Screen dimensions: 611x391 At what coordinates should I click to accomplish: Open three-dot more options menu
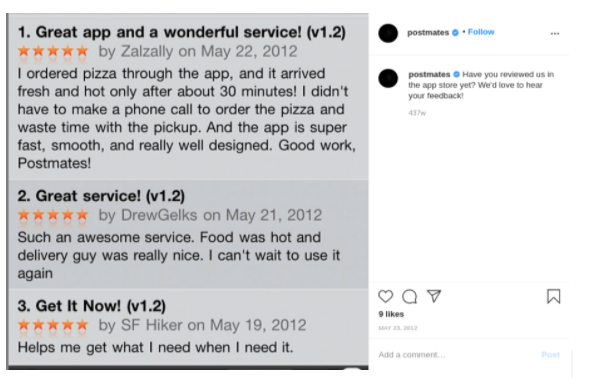(555, 34)
